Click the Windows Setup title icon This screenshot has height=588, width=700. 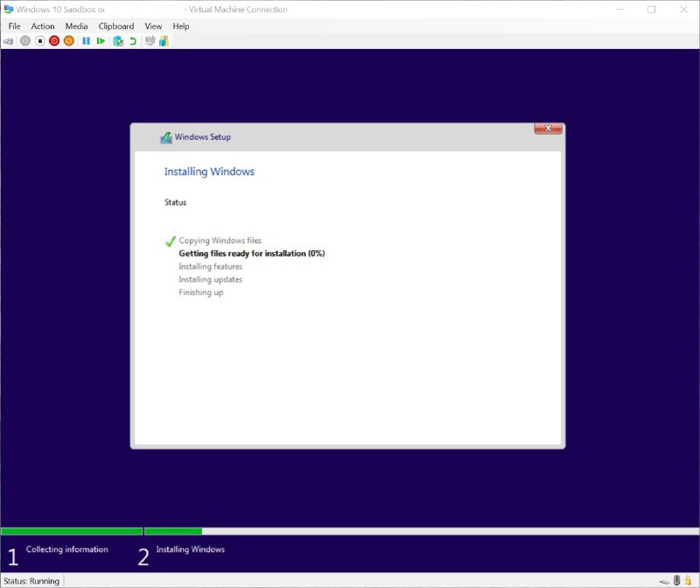point(166,137)
